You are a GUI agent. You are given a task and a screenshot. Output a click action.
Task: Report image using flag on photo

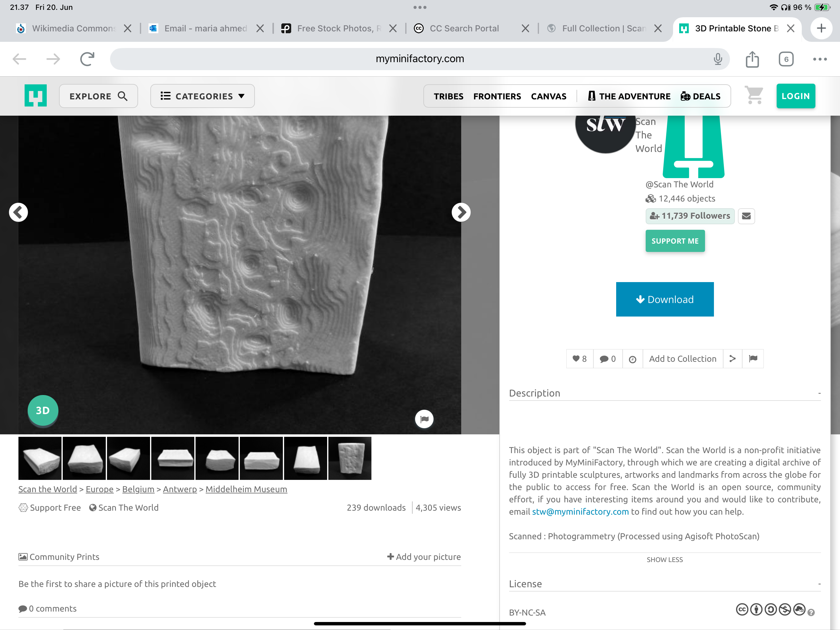[x=424, y=419]
